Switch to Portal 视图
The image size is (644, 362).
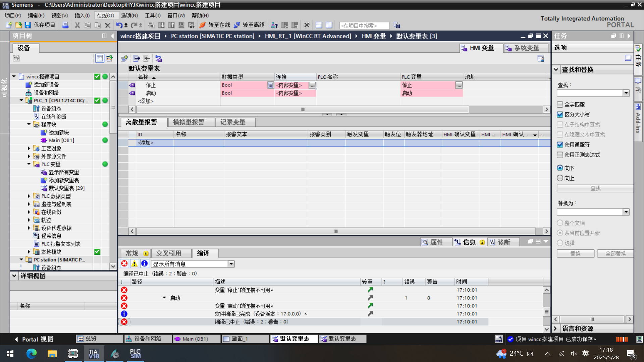coord(34,339)
